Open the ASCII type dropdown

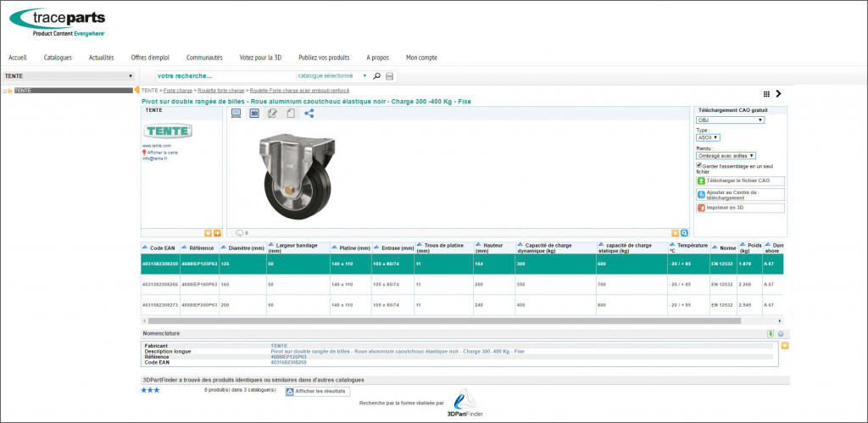tap(708, 137)
